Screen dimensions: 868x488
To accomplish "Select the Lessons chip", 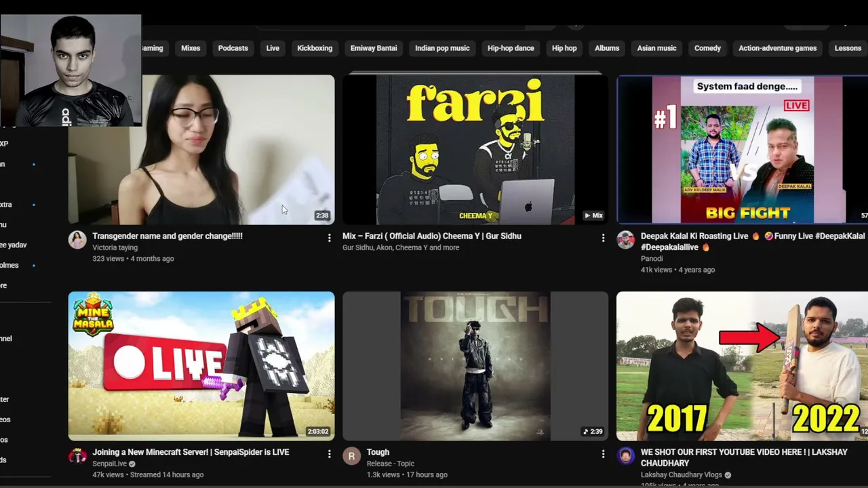I will pos(848,48).
